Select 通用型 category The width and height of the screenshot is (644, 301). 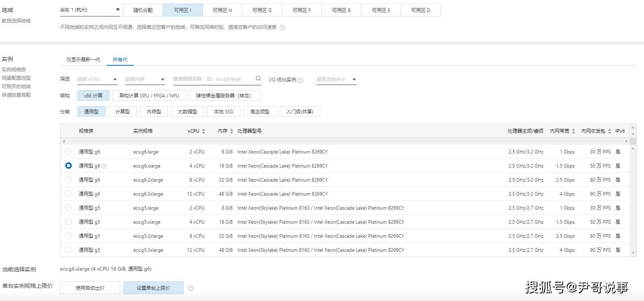(91, 111)
